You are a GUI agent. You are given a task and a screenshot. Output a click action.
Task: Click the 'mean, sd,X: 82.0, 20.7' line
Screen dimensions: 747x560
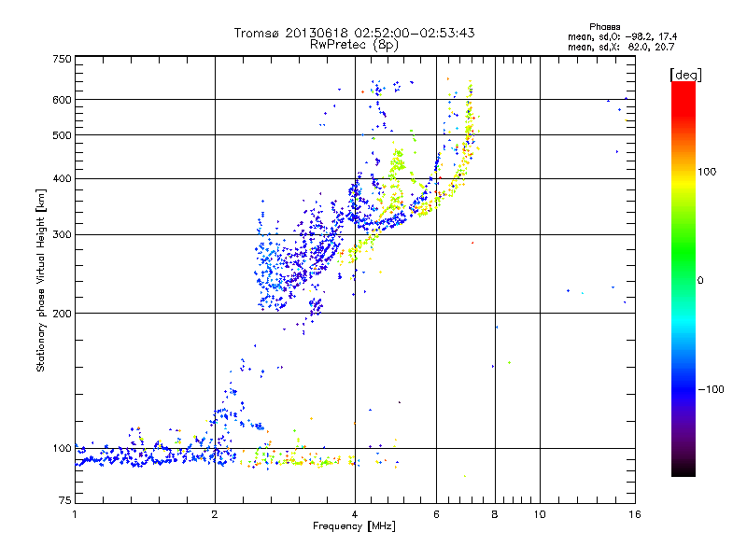pos(621,48)
